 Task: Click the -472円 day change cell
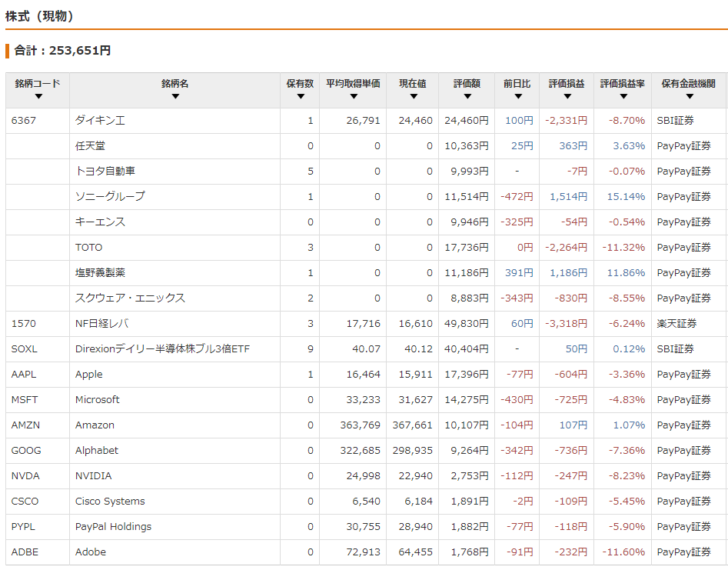(x=517, y=196)
